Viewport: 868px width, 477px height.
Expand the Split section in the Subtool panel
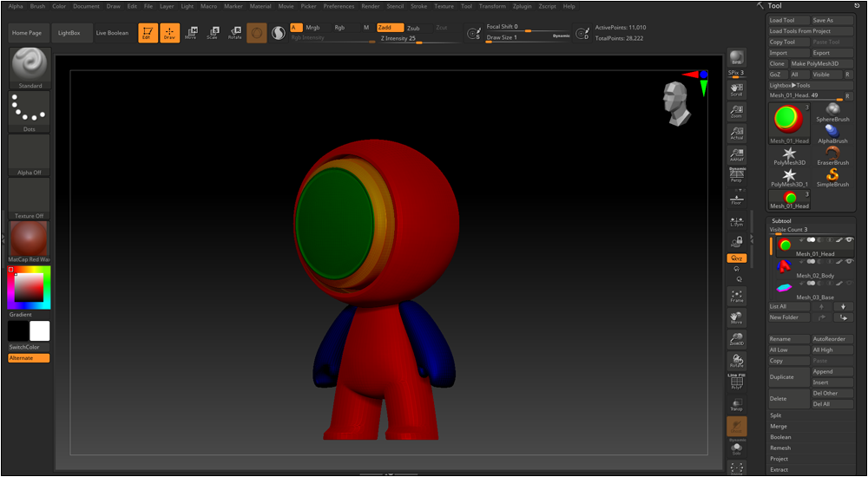[x=776, y=415]
